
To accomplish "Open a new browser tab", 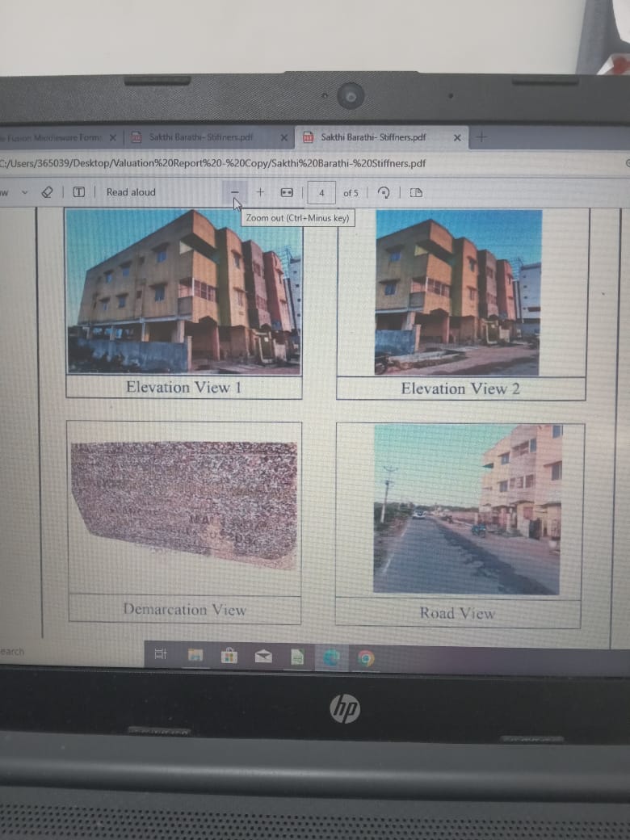I will [481, 136].
